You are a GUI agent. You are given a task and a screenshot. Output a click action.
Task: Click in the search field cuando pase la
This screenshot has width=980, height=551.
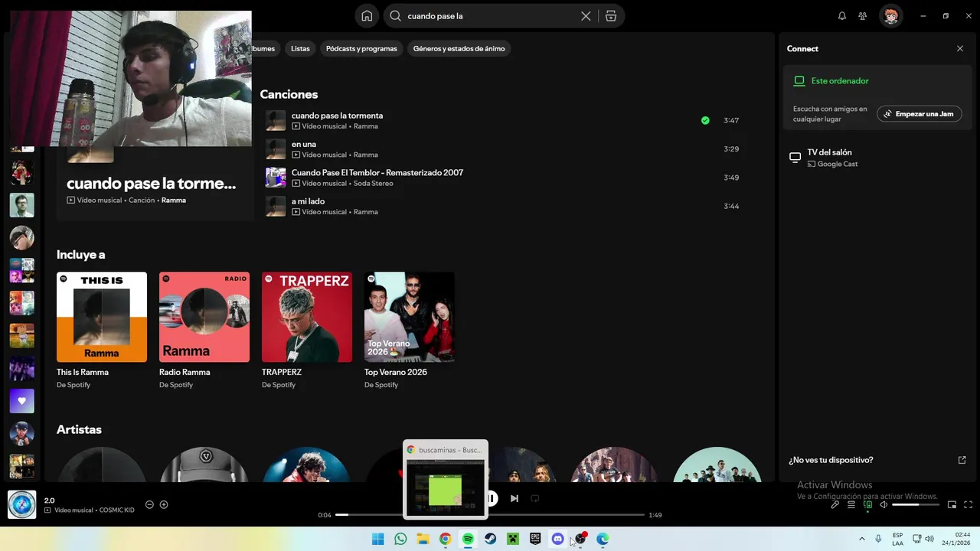point(490,16)
